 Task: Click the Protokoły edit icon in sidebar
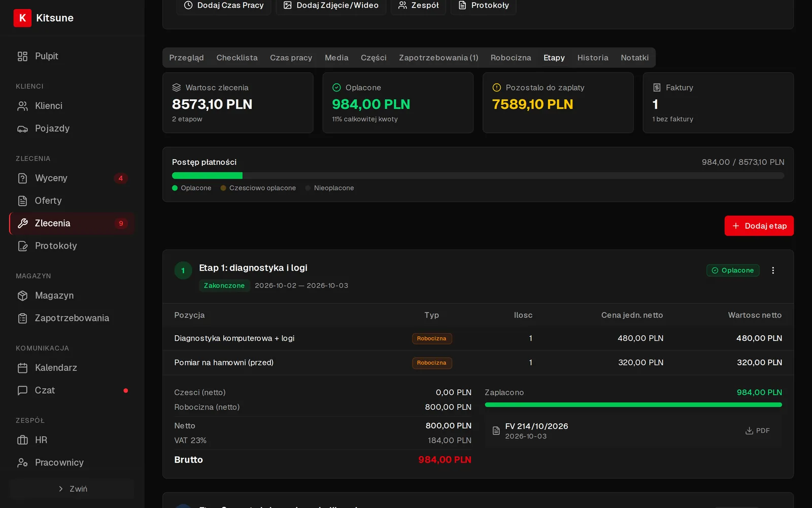pyautogui.click(x=22, y=246)
